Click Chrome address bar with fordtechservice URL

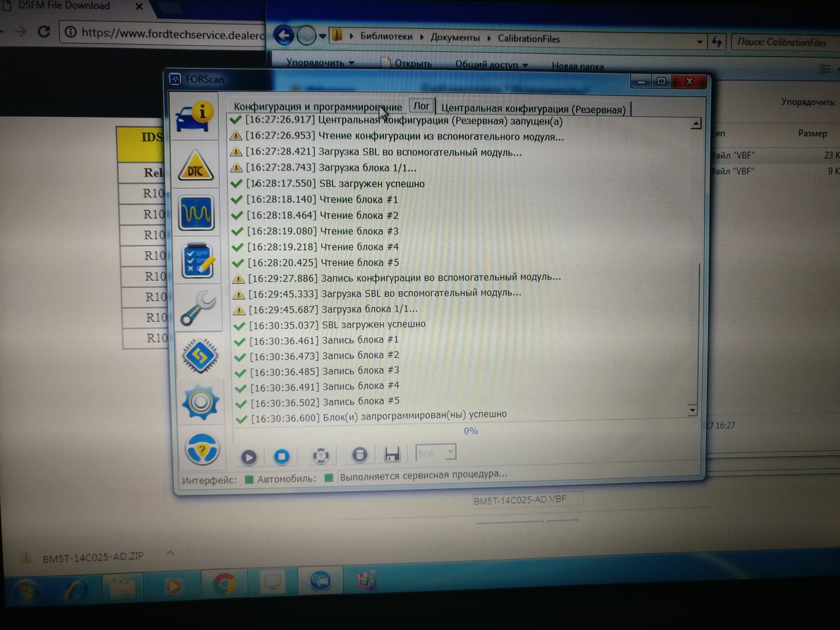[x=164, y=33]
